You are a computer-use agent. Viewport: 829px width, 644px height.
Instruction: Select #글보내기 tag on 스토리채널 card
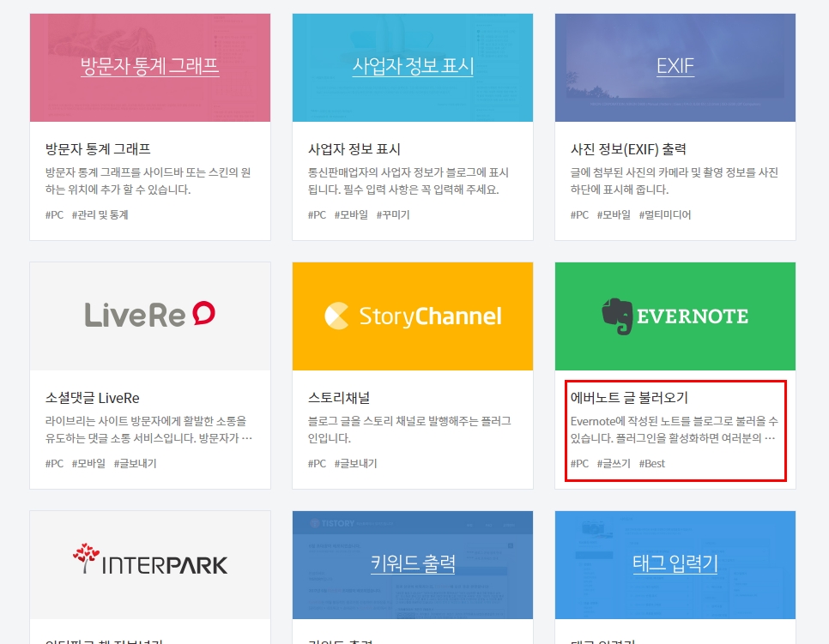point(356,464)
